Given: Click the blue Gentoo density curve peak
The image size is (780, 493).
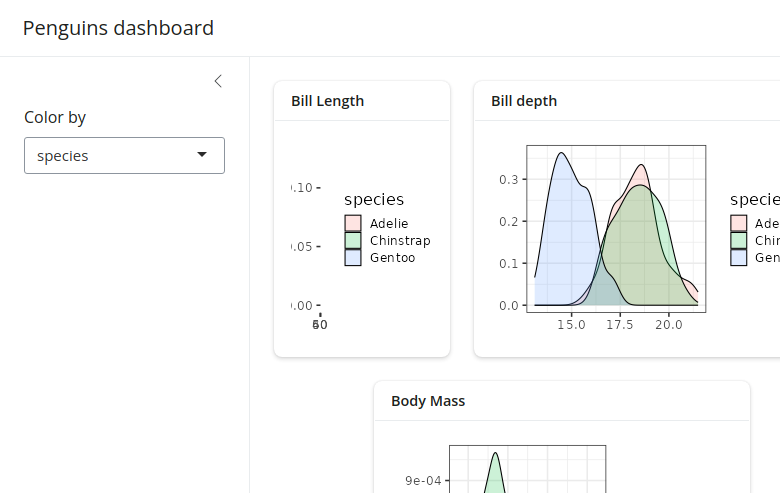Looking at the screenshot, I should [x=562, y=153].
